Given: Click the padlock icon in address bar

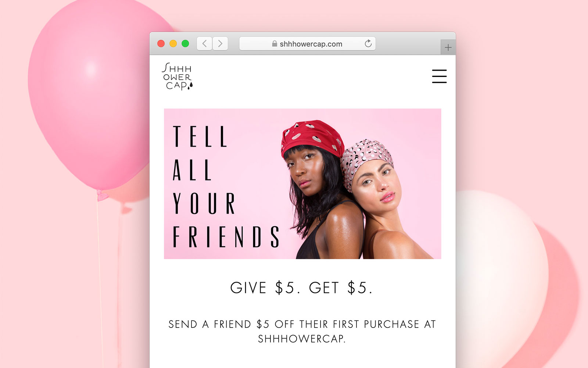Looking at the screenshot, I should point(275,43).
